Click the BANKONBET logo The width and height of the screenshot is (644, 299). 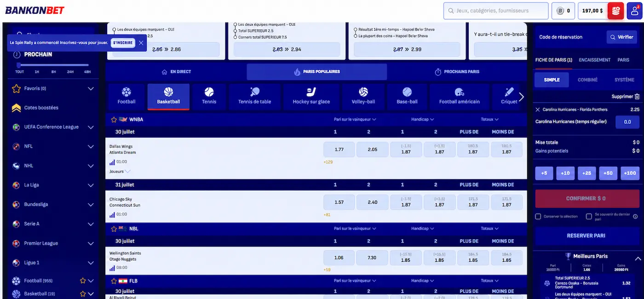[34, 11]
